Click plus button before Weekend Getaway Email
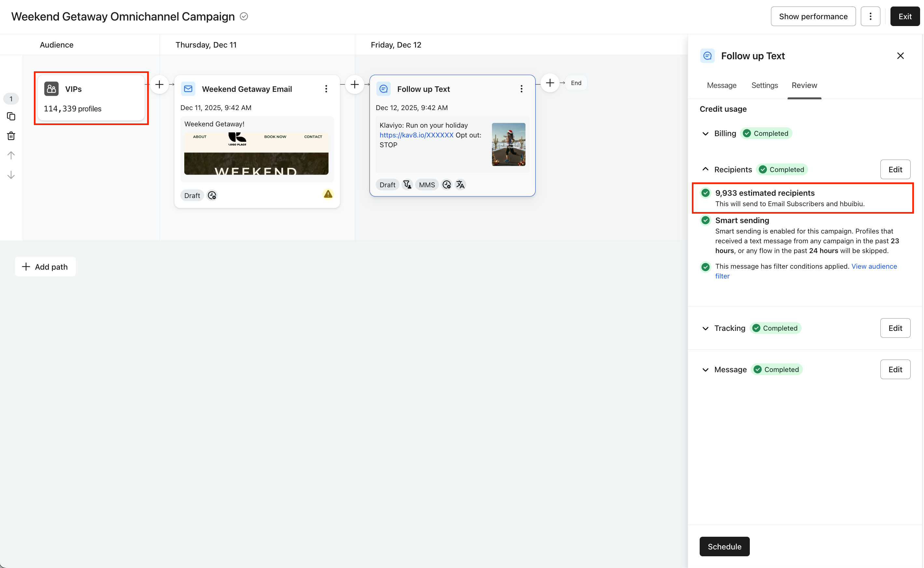 pos(159,84)
